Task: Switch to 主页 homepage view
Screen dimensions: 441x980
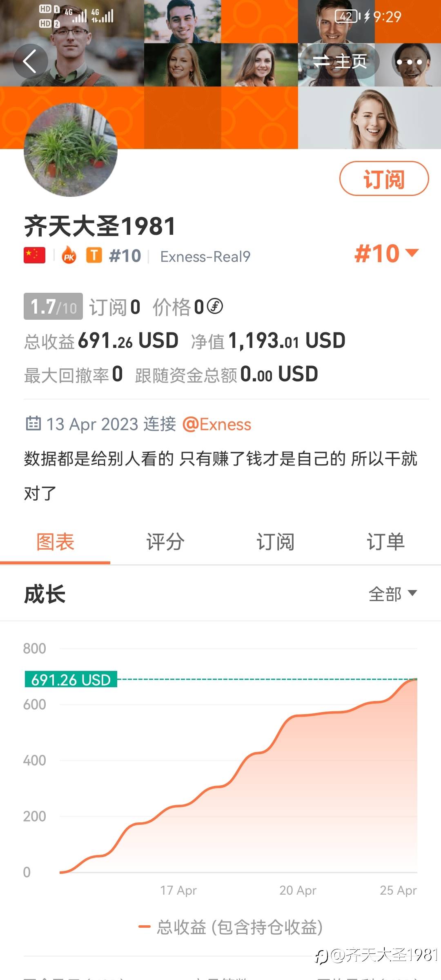Action: (x=340, y=62)
